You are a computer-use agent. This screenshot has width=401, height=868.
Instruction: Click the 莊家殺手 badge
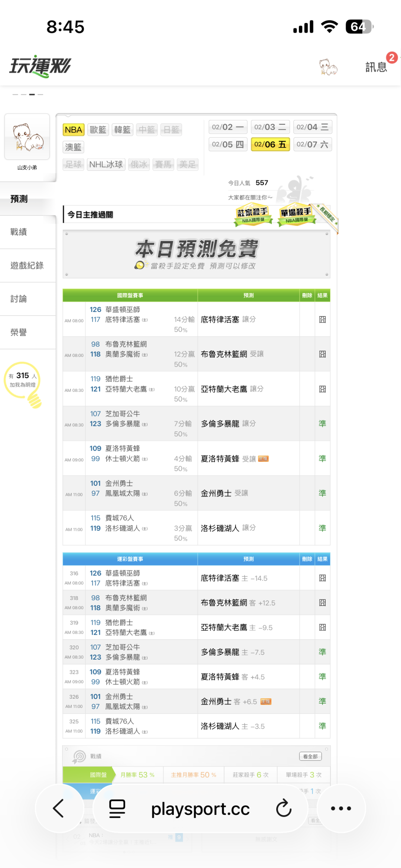point(253,215)
